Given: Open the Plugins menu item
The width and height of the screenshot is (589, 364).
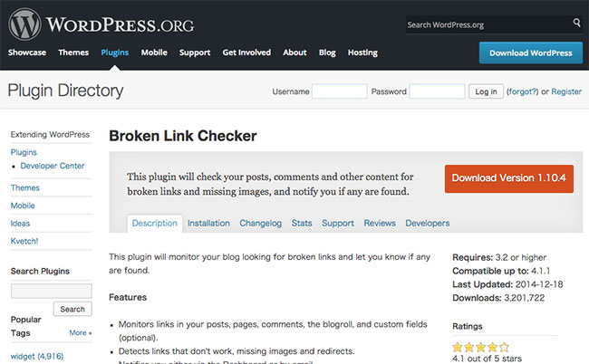Looking at the screenshot, I should click(x=114, y=53).
